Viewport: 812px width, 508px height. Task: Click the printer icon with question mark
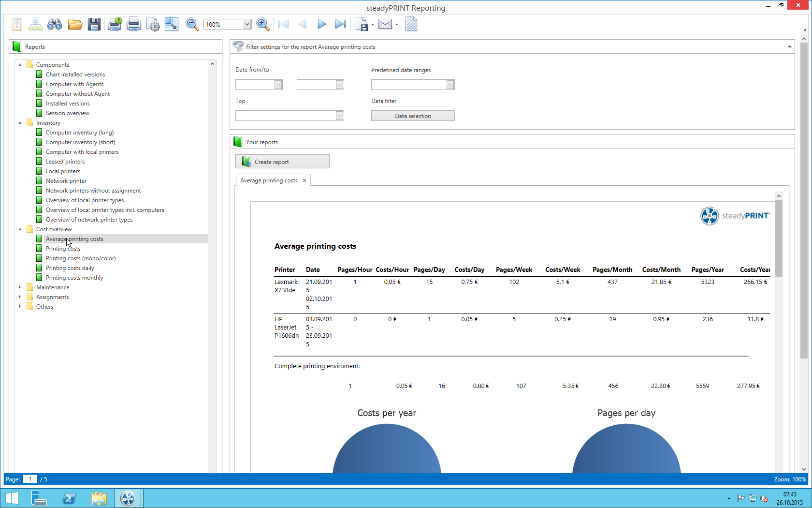coord(115,24)
